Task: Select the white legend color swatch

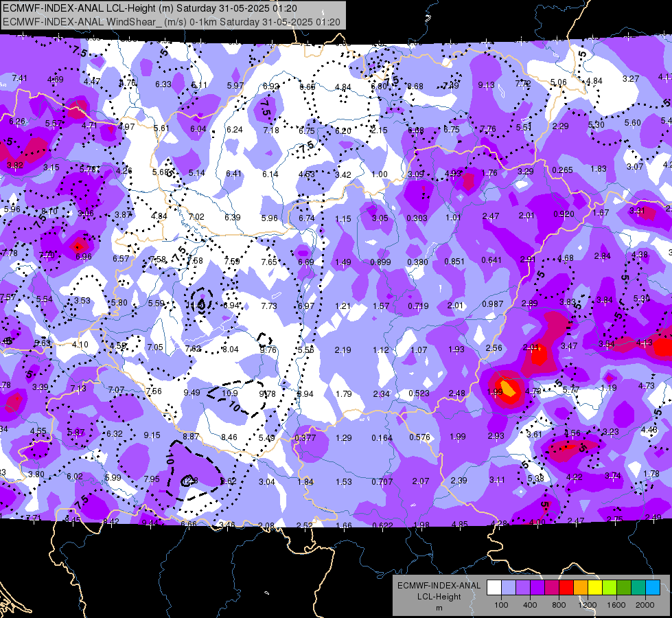Action: [494, 588]
